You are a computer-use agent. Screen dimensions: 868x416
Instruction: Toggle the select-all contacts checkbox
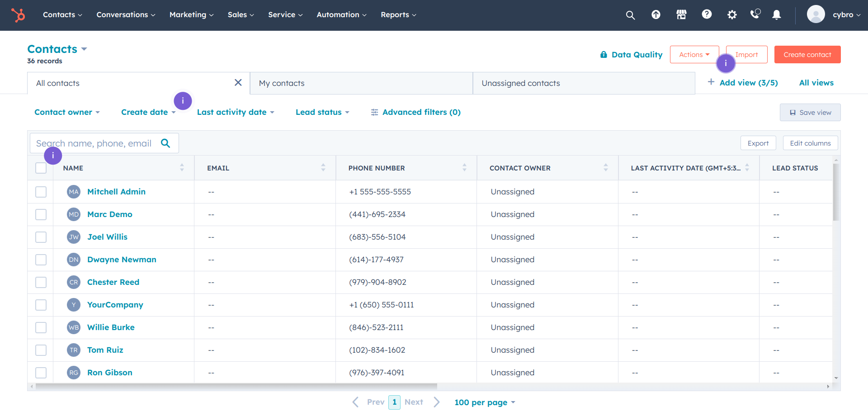click(41, 168)
